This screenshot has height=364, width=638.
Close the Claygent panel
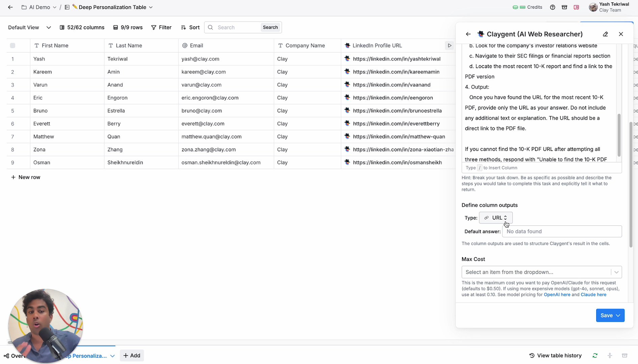[621, 34]
